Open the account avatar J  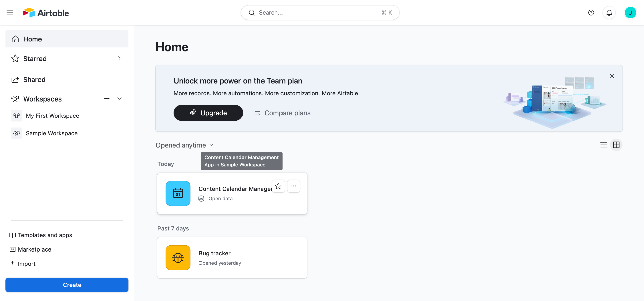pos(630,13)
